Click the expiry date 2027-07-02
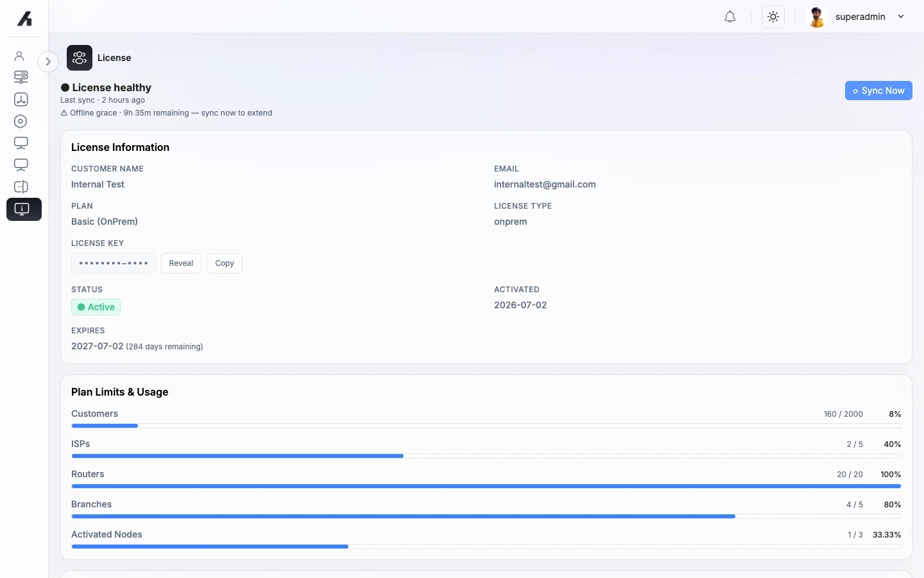The height and width of the screenshot is (578, 924). tap(97, 346)
